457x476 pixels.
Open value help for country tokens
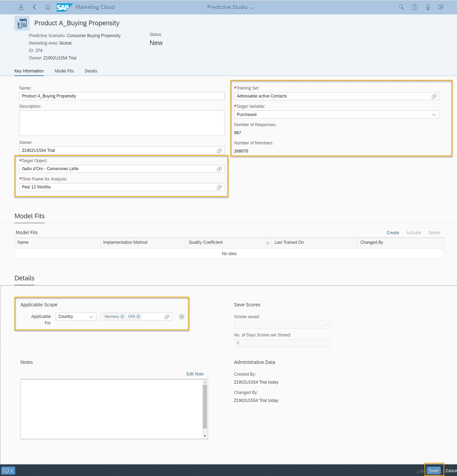coord(167,317)
